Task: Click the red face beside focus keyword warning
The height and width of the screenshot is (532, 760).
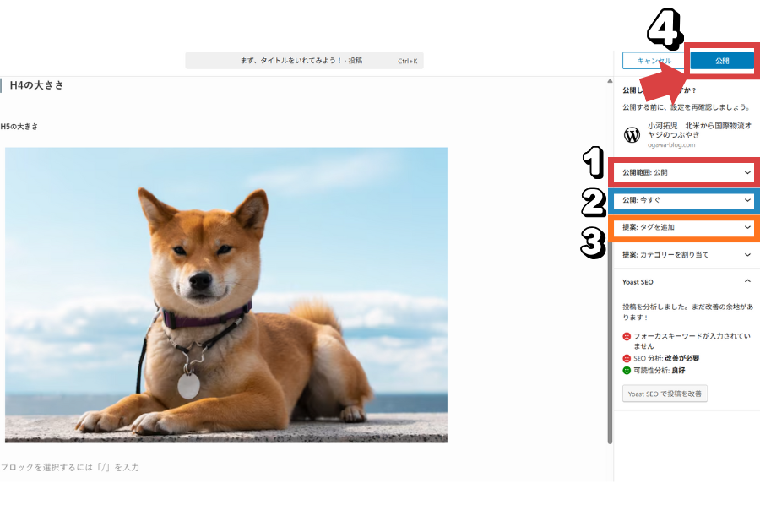Action: 627,336
